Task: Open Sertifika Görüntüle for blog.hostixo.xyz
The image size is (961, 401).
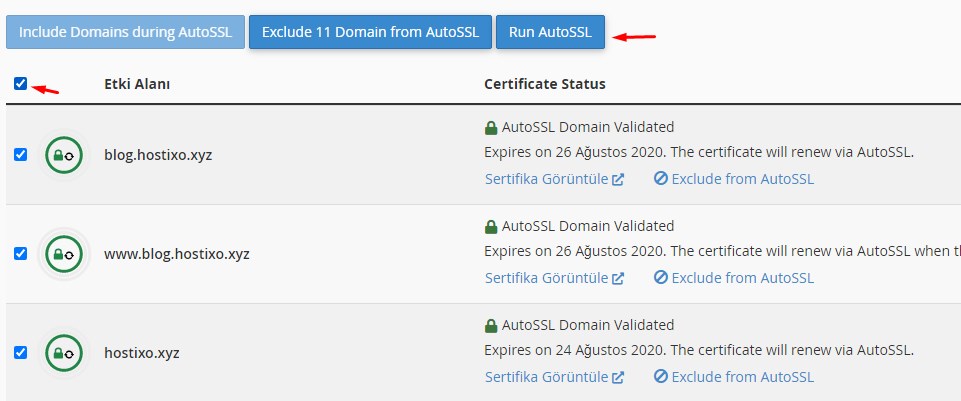Action: point(554,179)
